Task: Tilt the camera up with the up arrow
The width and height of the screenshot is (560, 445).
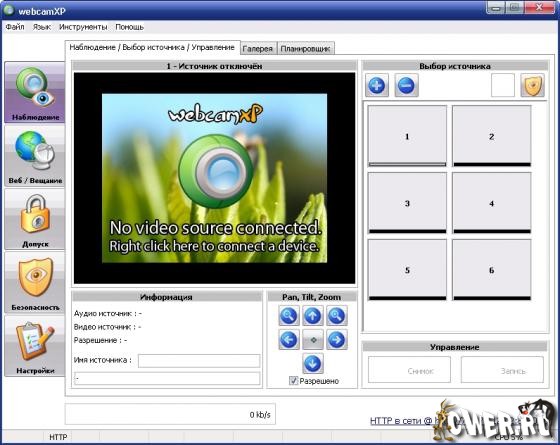Action: [313, 316]
